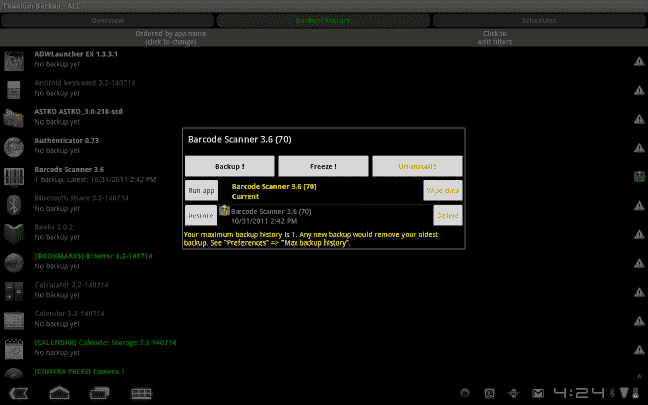
Task: Click warning triangle for Browser bookmarks row
Action: (x=639, y=263)
